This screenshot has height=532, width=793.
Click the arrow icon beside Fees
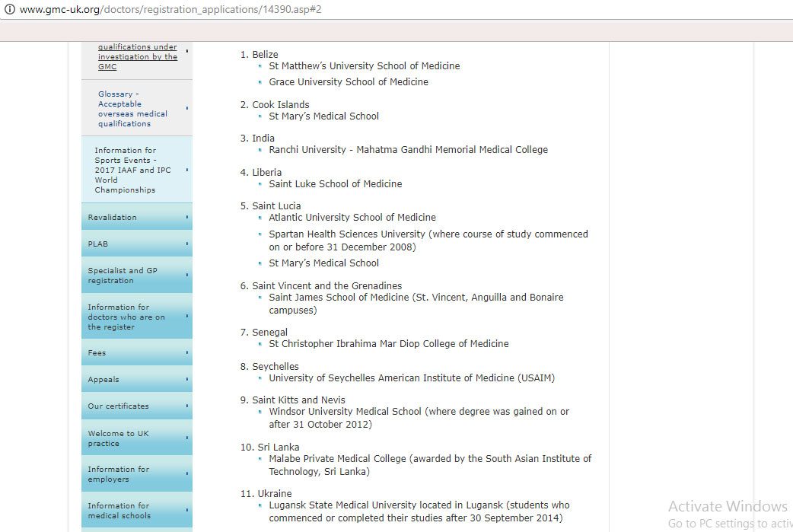[x=186, y=352]
